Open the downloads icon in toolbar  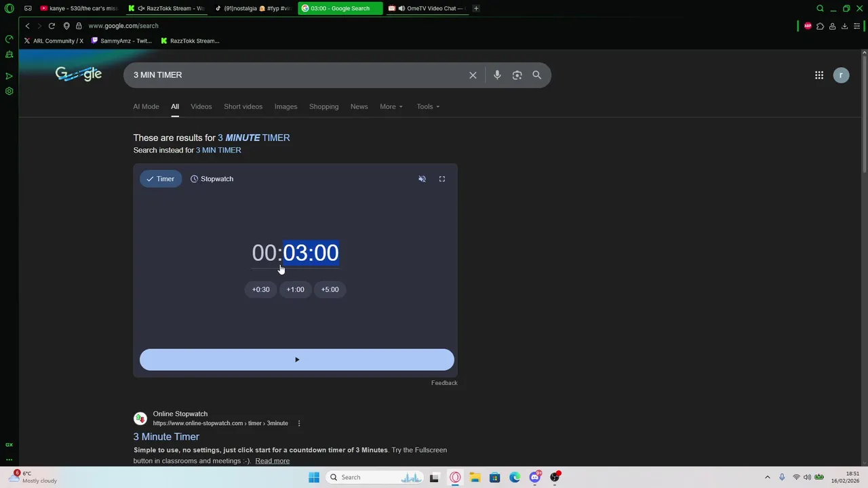(844, 26)
